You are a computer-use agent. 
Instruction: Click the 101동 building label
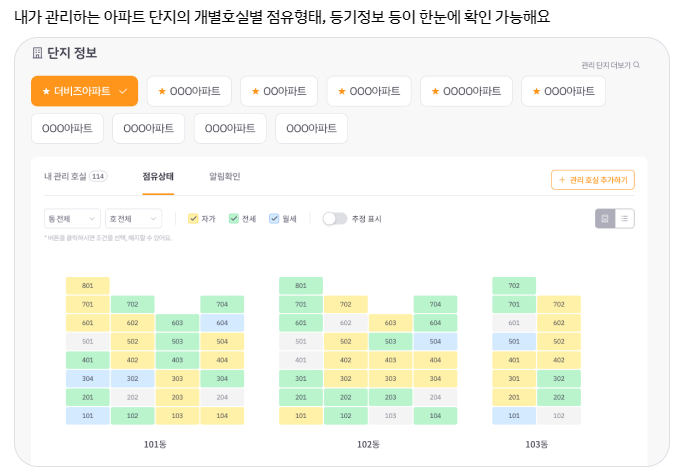[x=155, y=444]
